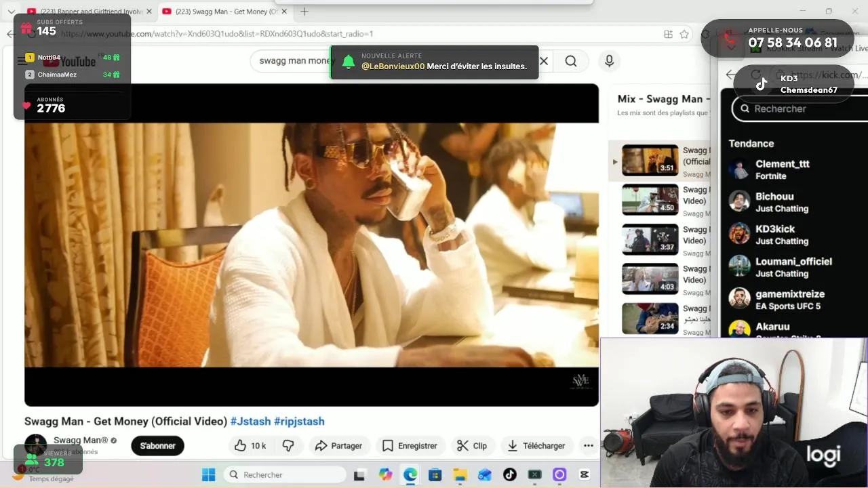Click the Enregistrer save button
868x488 pixels.
(x=410, y=445)
